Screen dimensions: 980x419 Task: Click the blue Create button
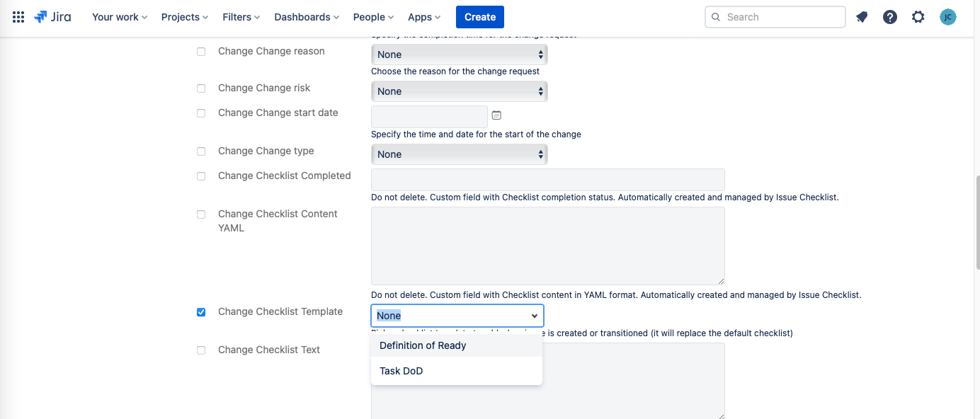[x=479, y=17]
